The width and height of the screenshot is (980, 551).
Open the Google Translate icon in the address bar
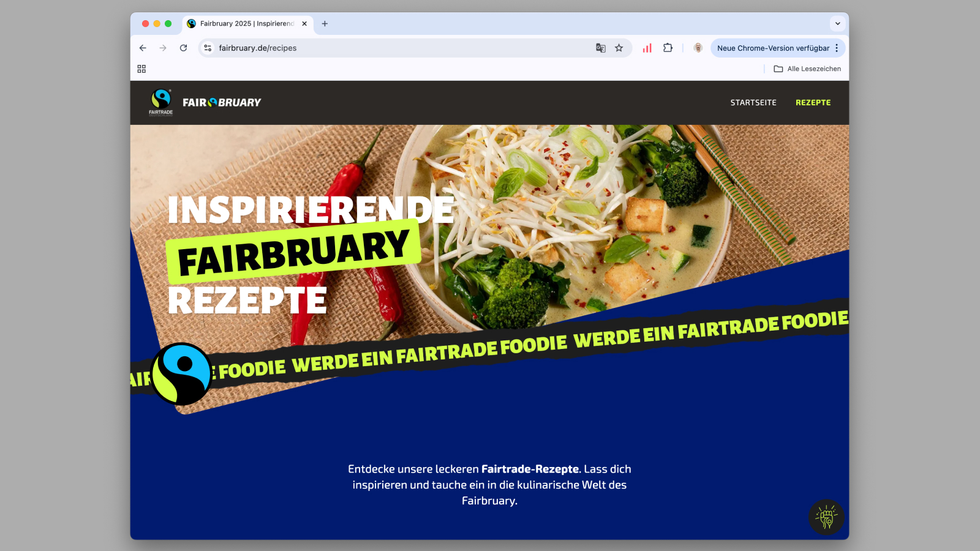click(601, 48)
